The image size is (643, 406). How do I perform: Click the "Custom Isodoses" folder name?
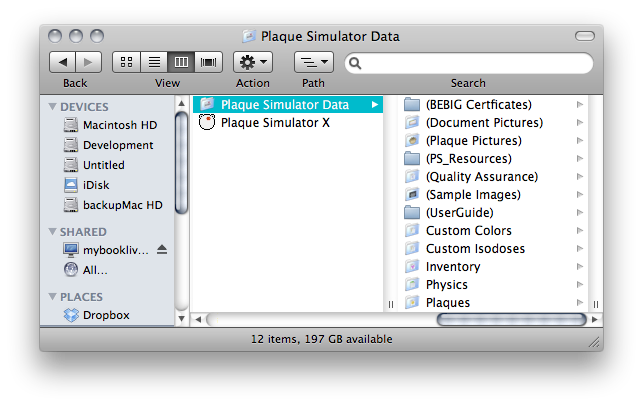[475, 249]
